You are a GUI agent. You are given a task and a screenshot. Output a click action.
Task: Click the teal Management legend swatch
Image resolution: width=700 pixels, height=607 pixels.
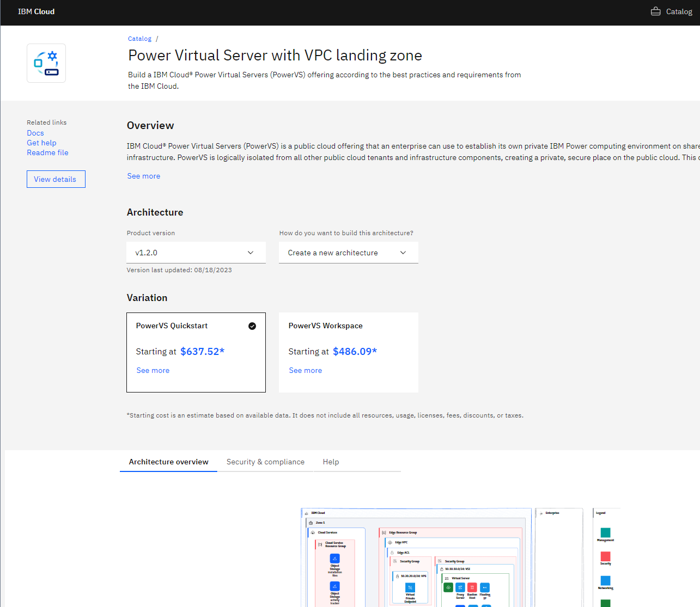pyautogui.click(x=605, y=532)
